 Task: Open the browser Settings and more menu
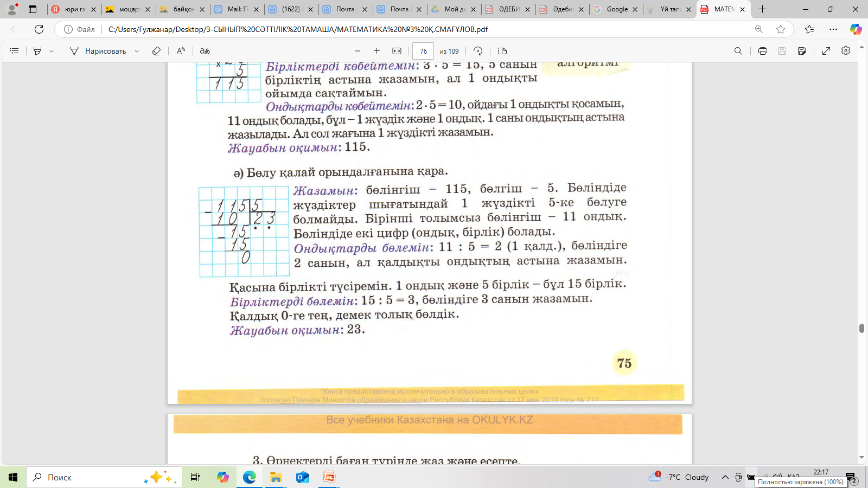point(833,29)
